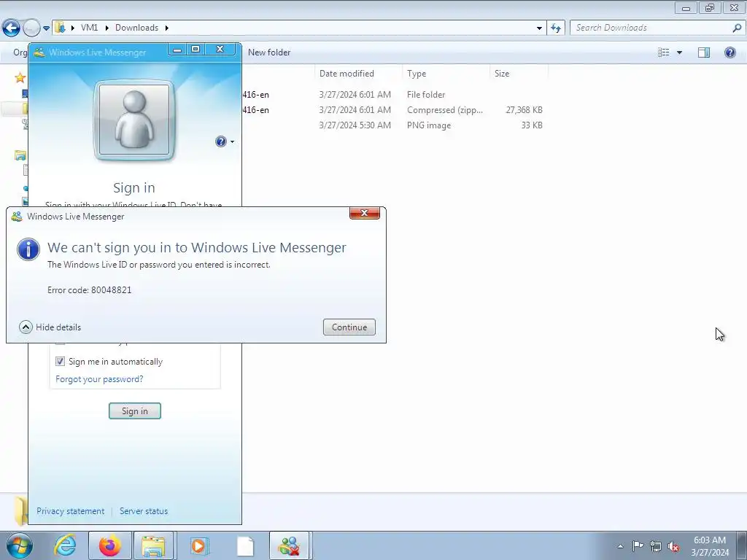Sort by Date modified column header
The width and height of the screenshot is (747, 560).
(357, 74)
